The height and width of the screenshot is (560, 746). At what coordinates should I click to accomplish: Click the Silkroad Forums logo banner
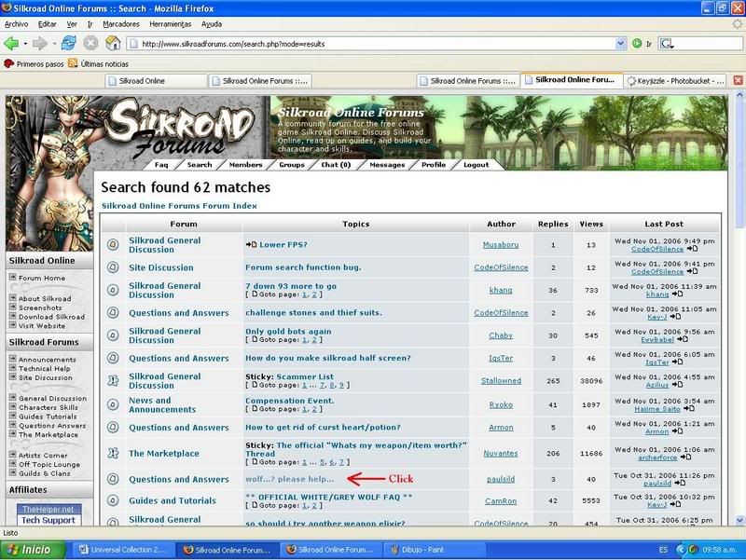tap(181, 129)
